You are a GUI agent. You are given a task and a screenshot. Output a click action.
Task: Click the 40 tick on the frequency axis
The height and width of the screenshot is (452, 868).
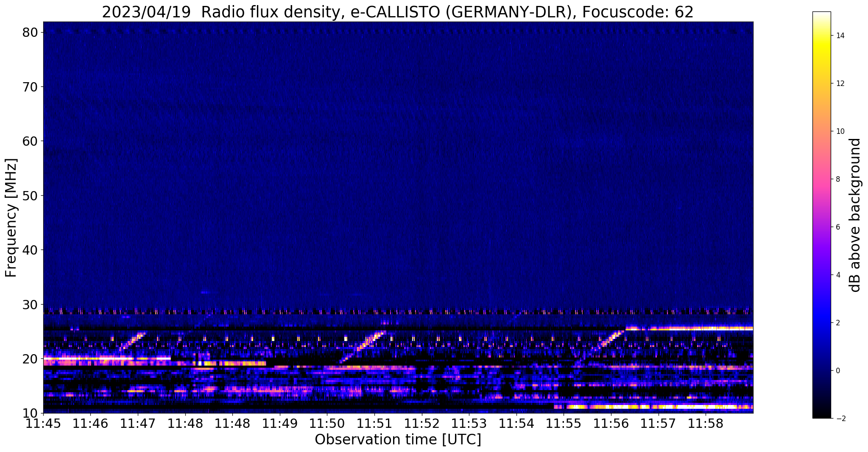(31, 250)
